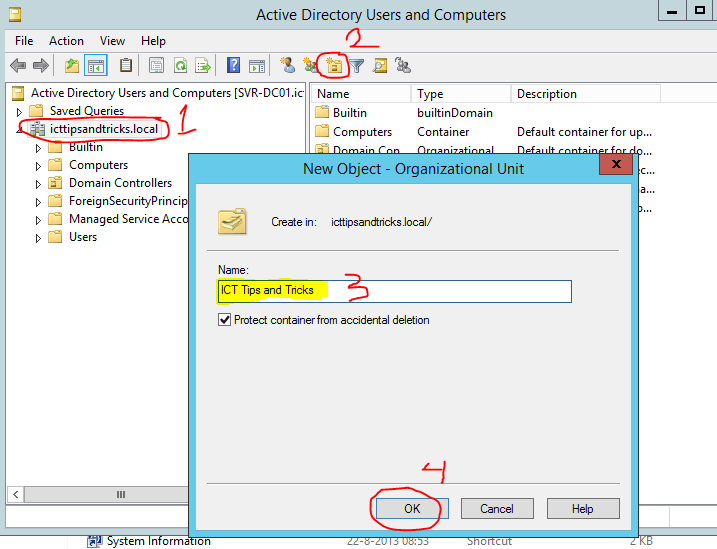Click OK to create the unit

click(x=412, y=508)
